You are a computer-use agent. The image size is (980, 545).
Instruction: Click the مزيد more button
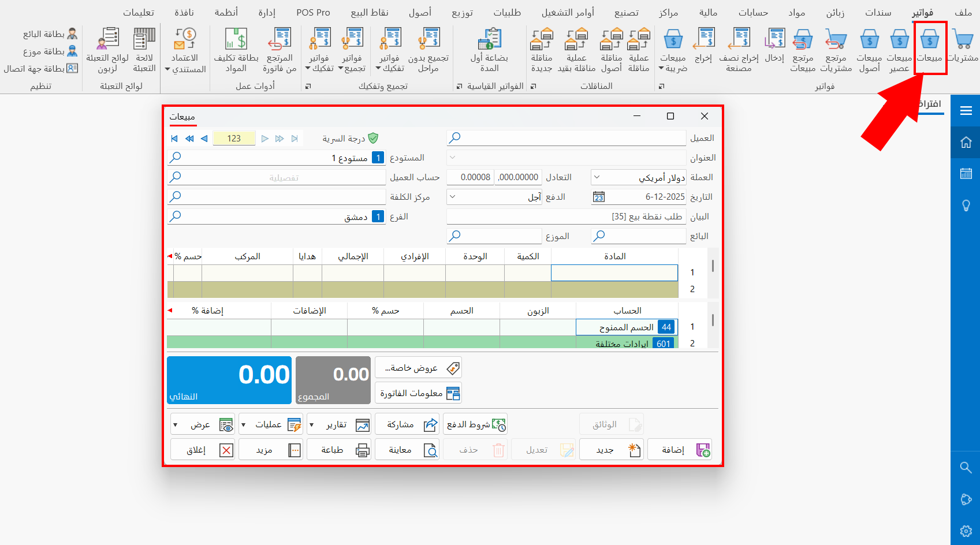click(x=271, y=450)
